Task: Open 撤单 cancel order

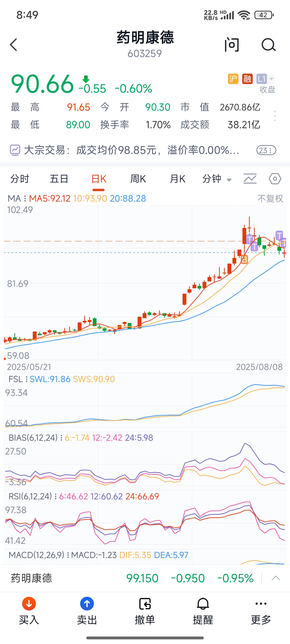Action: [145, 611]
